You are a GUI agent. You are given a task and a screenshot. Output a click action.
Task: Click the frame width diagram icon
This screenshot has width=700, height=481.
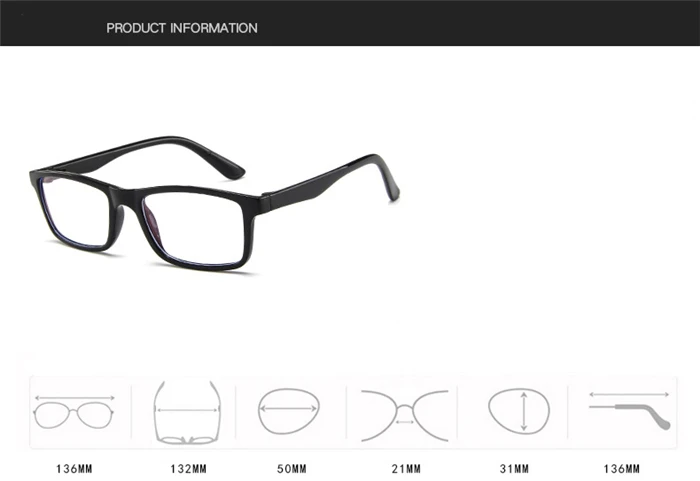(74, 412)
